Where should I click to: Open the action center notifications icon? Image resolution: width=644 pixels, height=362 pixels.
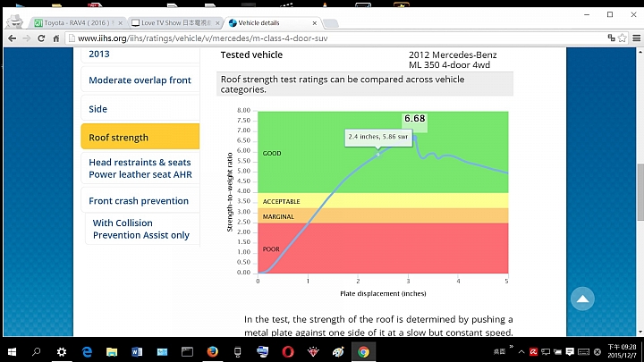click(570, 352)
